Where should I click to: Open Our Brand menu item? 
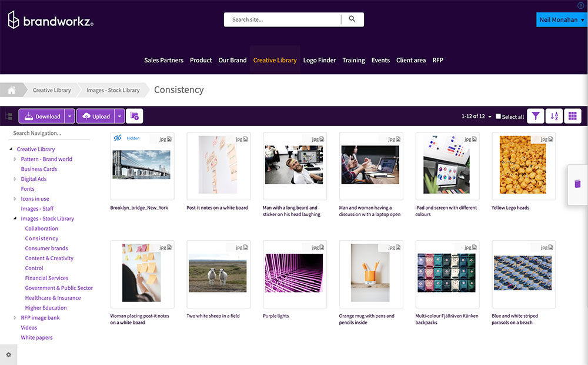point(232,60)
